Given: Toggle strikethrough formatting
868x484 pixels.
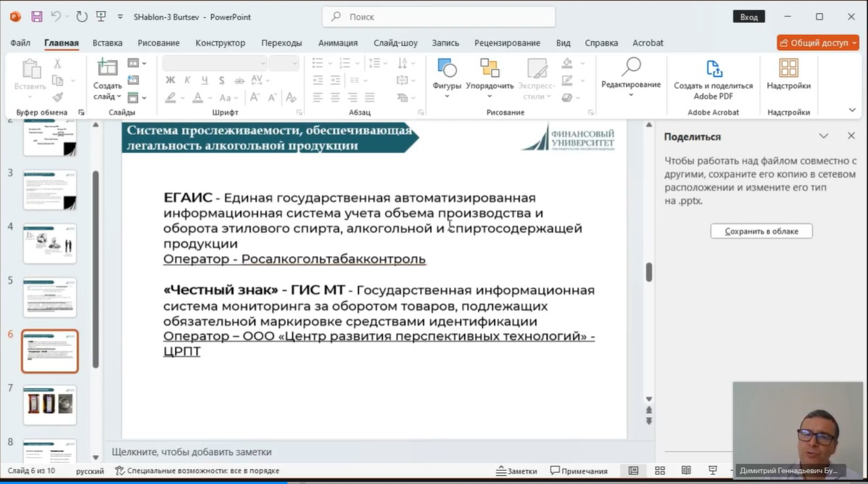Looking at the screenshot, I should point(239,81).
